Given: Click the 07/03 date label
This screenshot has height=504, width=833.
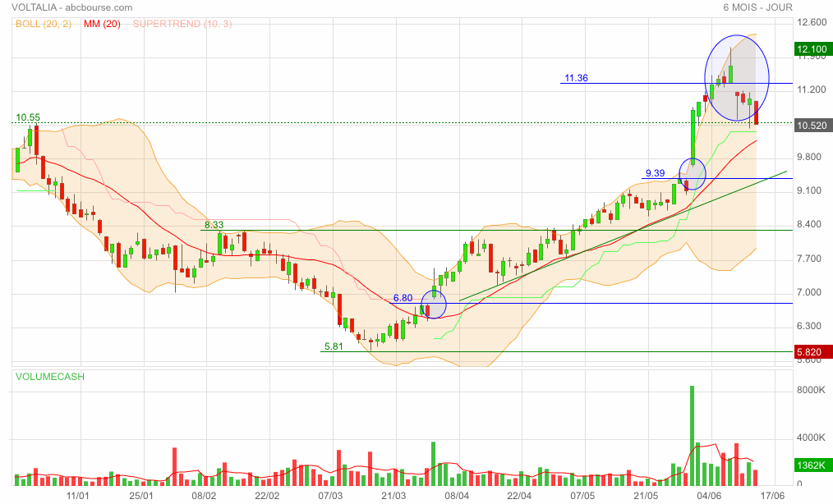Looking at the screenshot, I should coord(330,496).
